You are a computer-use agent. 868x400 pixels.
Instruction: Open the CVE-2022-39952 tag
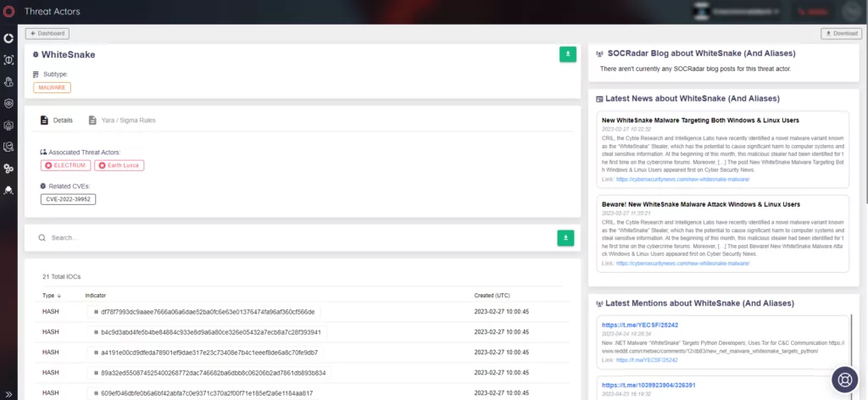click(68, 199)
